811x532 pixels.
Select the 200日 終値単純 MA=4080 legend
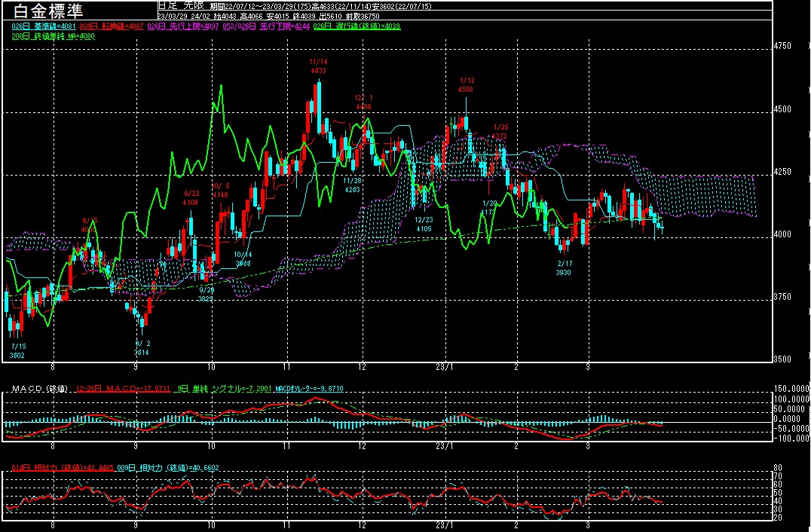(54, 36)
